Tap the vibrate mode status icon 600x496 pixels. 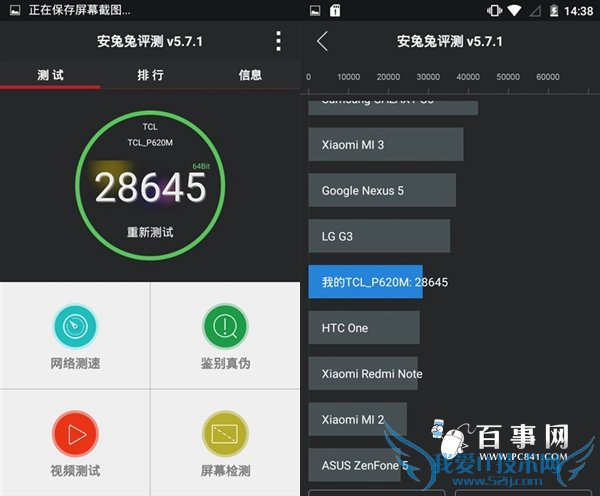pyautogui.click(x=494, y=10)
